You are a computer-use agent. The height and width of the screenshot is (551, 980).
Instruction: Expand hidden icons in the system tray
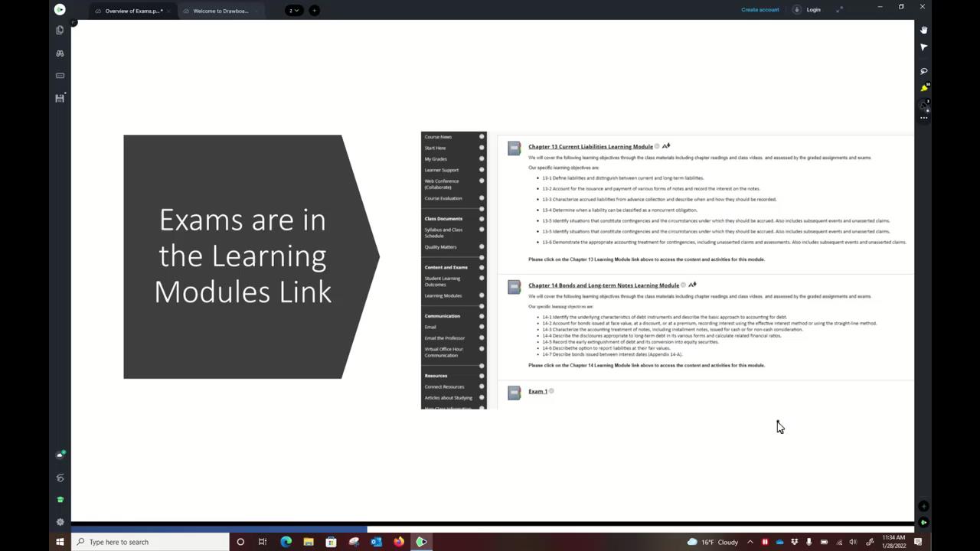click(x=750, y=542)
